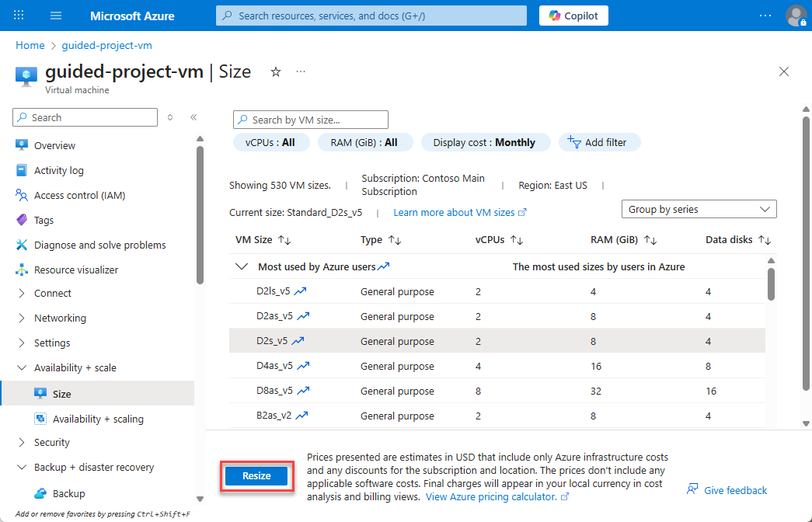
Task: Open View Azure pricing calculator link
Action: 497,496
